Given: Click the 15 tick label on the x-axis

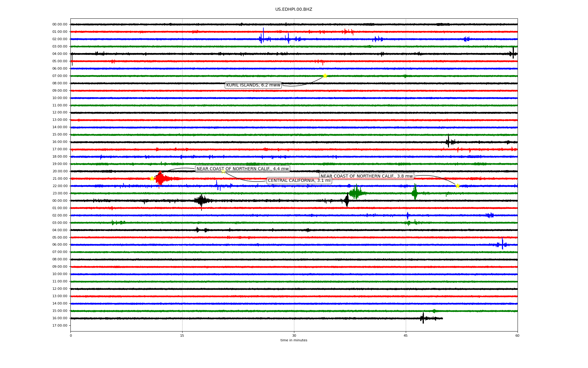Looking at the screenshot, I should click(x=182, y=335).
